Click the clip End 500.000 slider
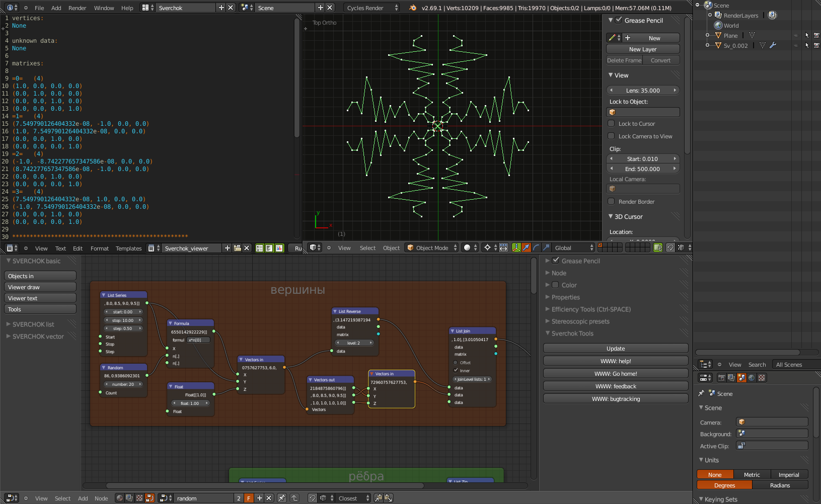 643,169
